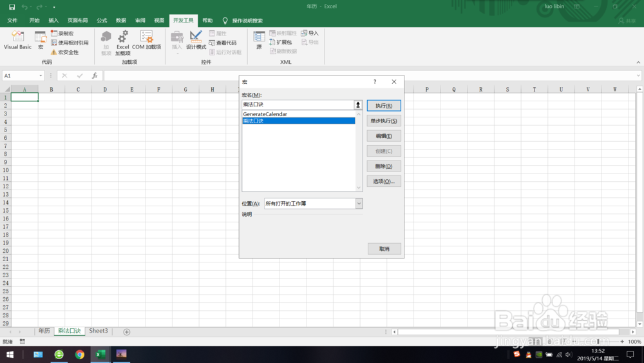644x363 pixels.
Task: Save the workbook from the quick access toolbar
Action: coord(12,6)
